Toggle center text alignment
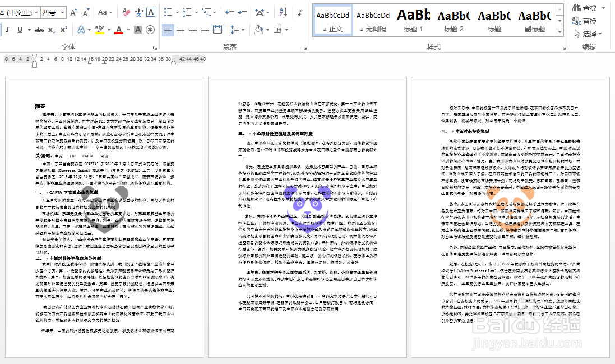This screenshot has height=364, width=615. tap(181, 29)
